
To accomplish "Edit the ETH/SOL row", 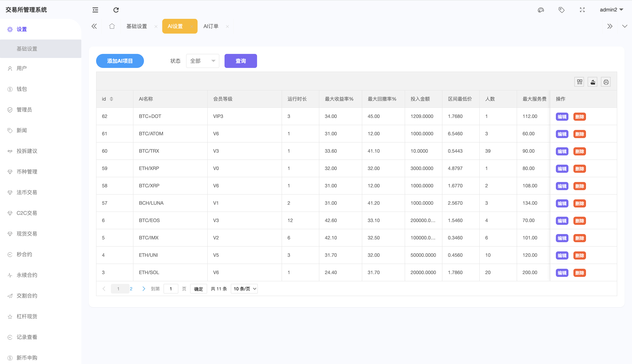I will coord(562,273).
